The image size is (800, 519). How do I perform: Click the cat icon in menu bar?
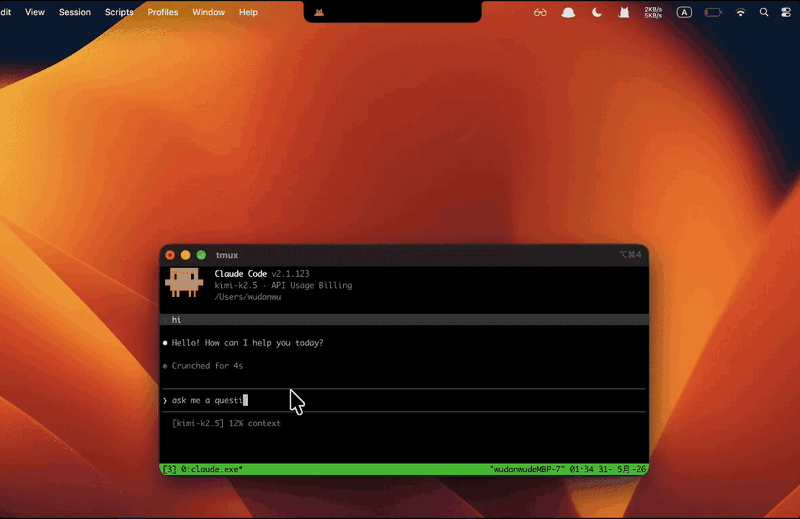pyautogui.click(x=623, y=13)
